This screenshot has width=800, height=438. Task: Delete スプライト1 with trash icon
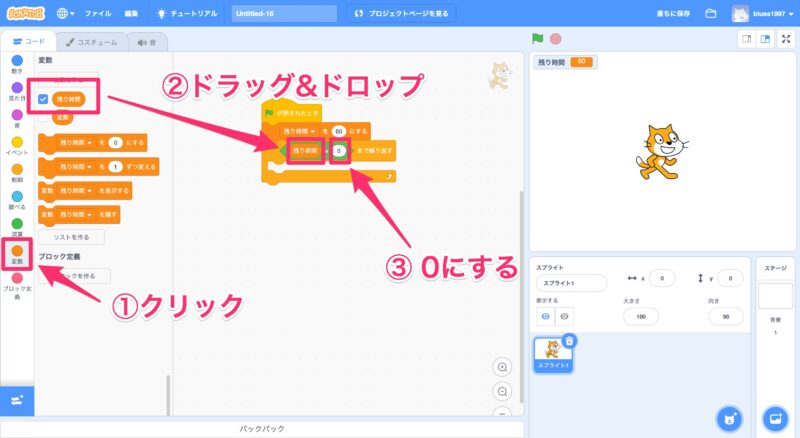[569, 341]
